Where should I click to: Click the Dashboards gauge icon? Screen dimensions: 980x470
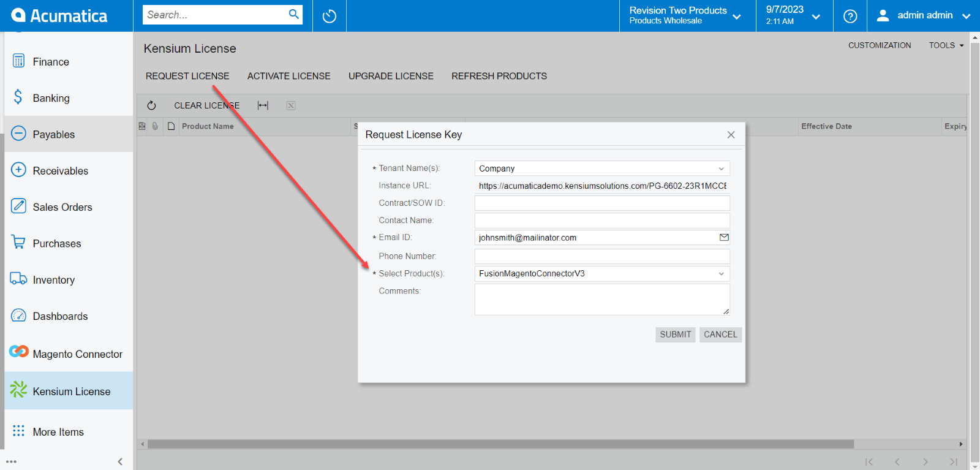(x=19, y=315)
